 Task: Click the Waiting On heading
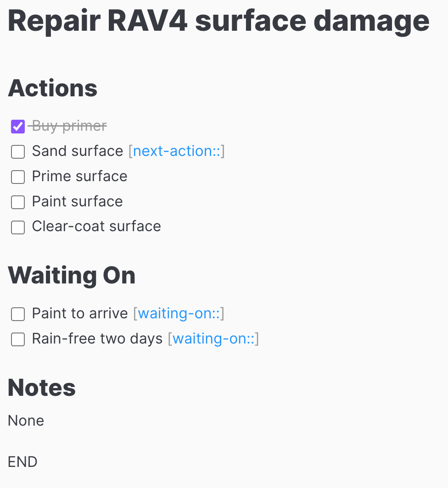point(72,276)
